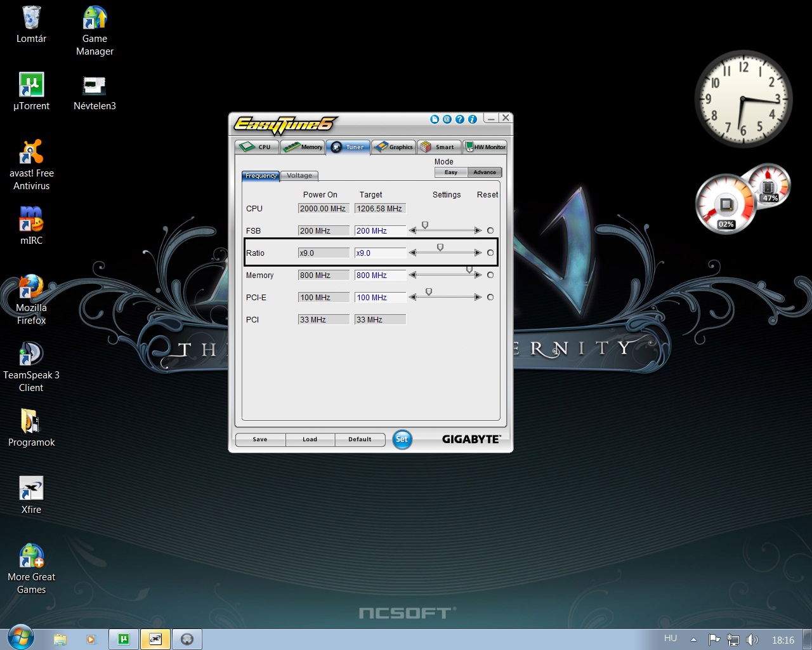Open the media player taskbar icon
Image resolution: width=812 pixels, height=650 pixels.
pos(91,639)
